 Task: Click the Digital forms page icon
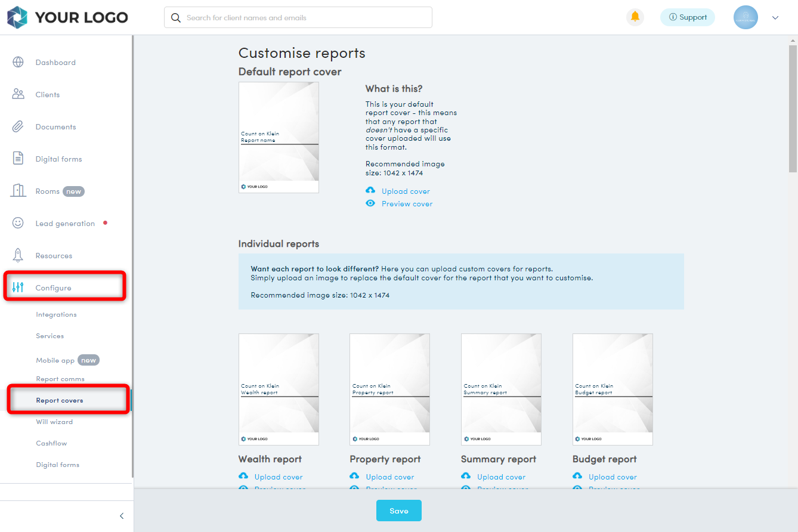[x=18, y=159]
